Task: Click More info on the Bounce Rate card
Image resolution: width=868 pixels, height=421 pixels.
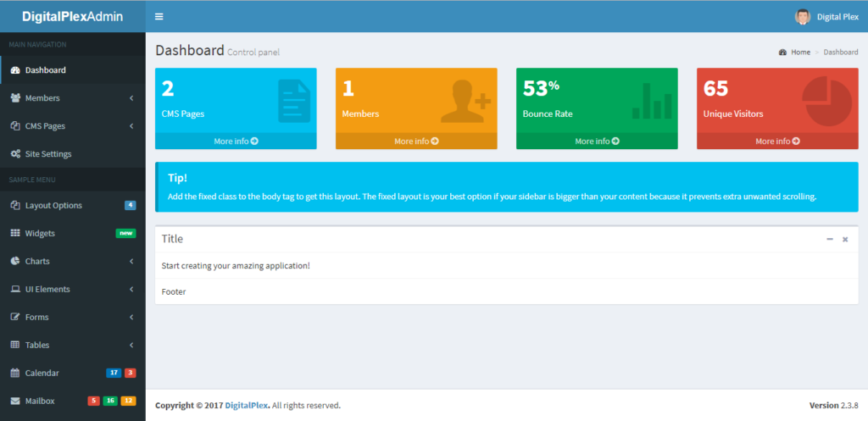Action: click(x=597, y=141)
